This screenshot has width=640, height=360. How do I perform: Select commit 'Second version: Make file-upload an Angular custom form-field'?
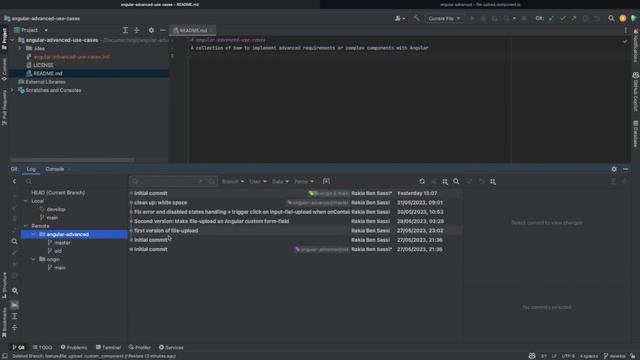tap(211, 221)
